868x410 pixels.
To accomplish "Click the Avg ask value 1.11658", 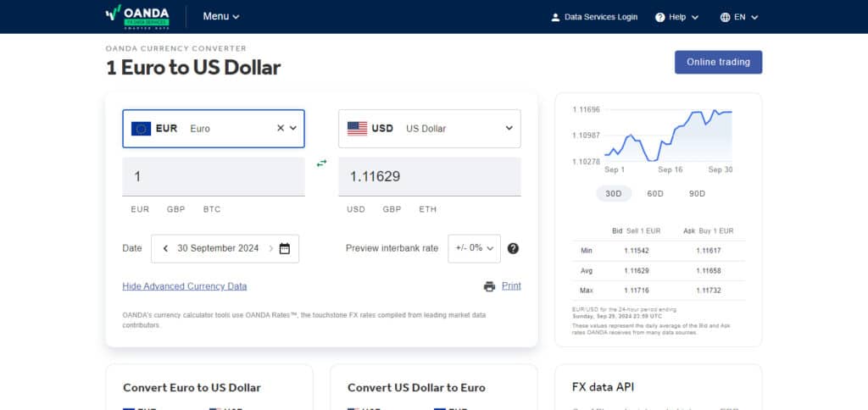I will (709, 270).
